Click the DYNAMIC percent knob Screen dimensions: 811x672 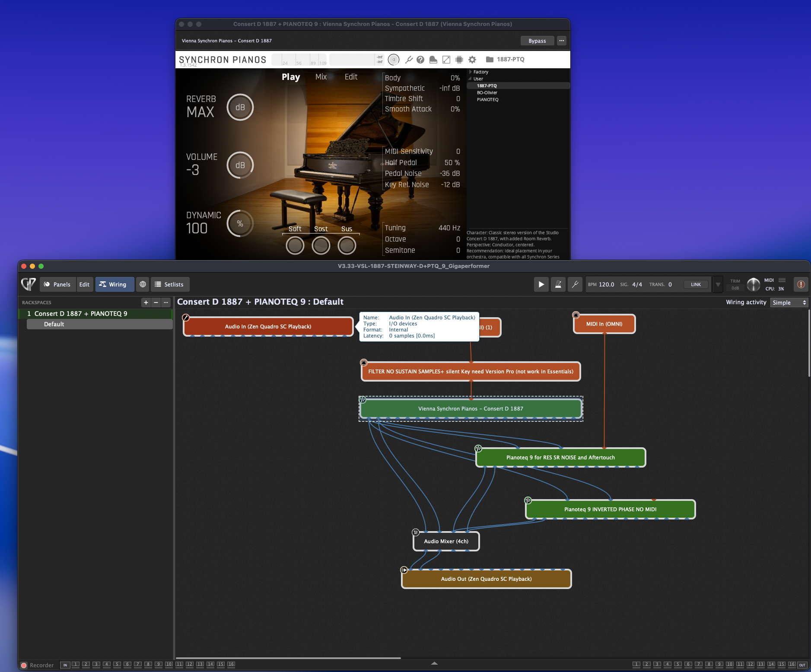click(240, 223)
